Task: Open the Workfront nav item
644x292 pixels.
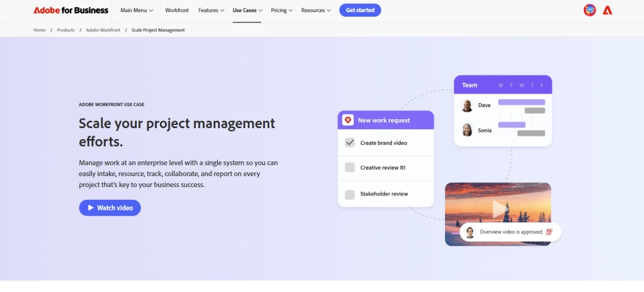Action: pos(177,10)
